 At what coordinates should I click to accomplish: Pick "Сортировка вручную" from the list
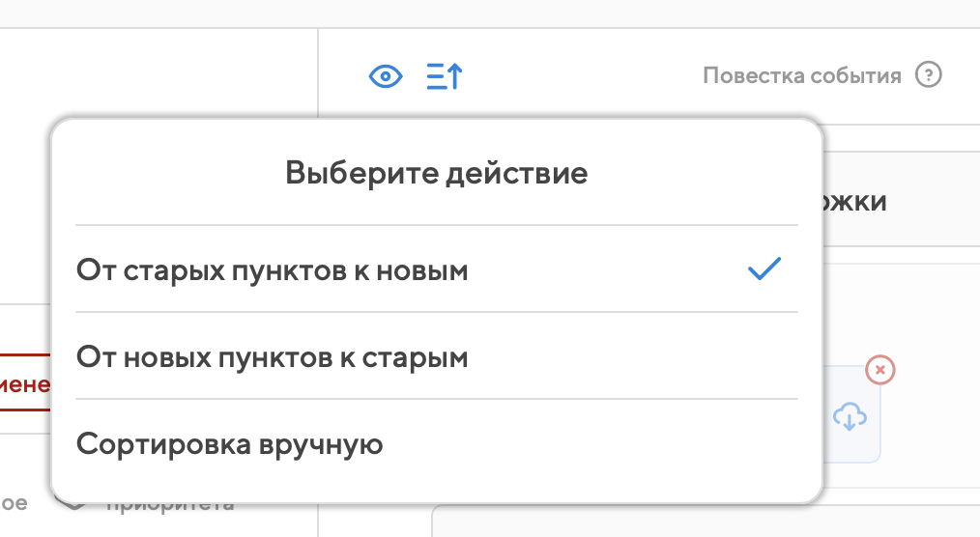tap(230, 444)
